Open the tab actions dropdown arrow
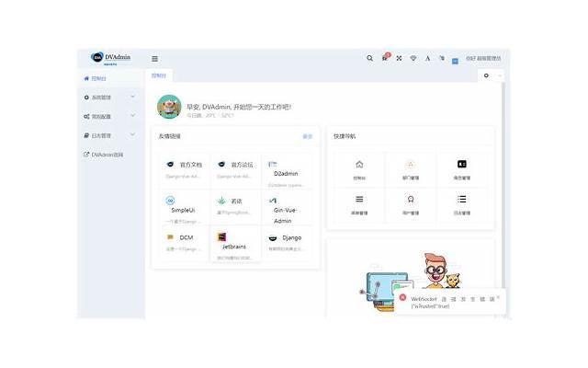This screenshot has width=588, height=368. tap(500, 75)
